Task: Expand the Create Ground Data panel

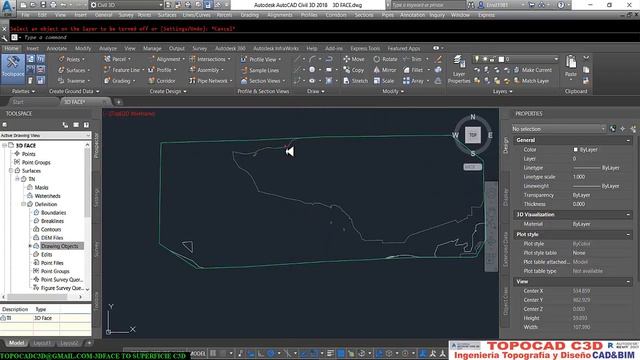Action: point(74,91)
